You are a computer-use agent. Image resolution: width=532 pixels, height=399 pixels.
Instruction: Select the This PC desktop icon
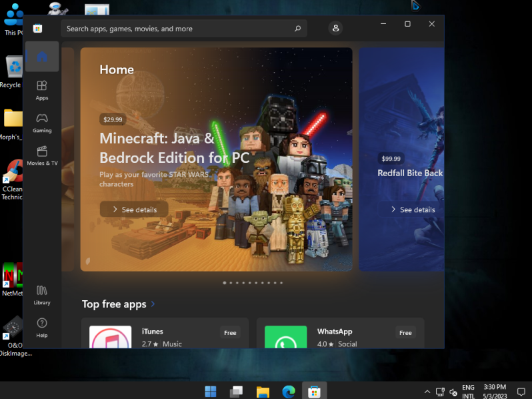13,19
